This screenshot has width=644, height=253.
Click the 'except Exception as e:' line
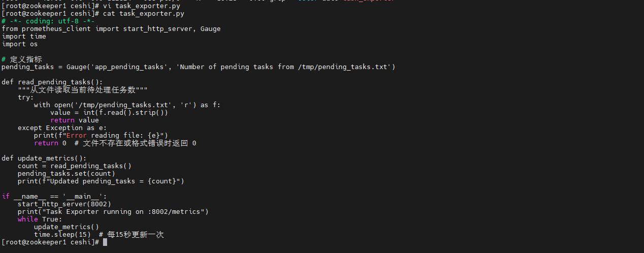(62, 128)
